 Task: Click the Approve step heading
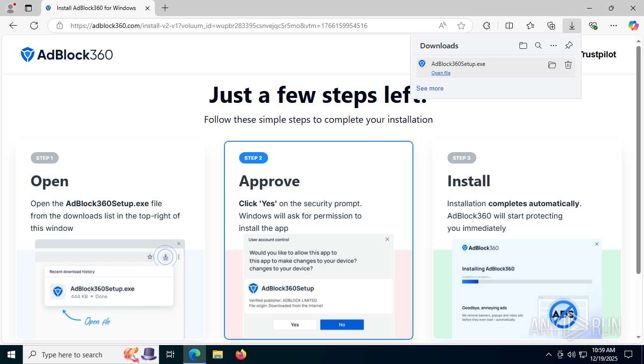[269, 181]
